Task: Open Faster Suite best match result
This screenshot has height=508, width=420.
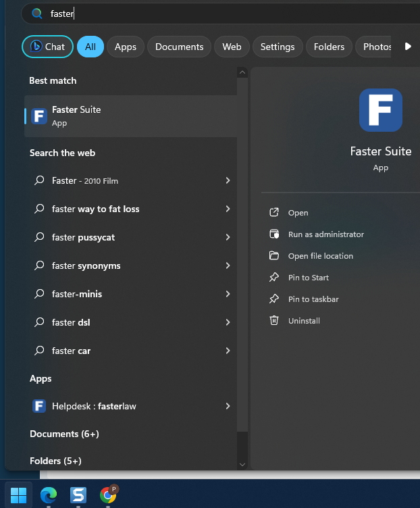Action: tap(130, 116)
